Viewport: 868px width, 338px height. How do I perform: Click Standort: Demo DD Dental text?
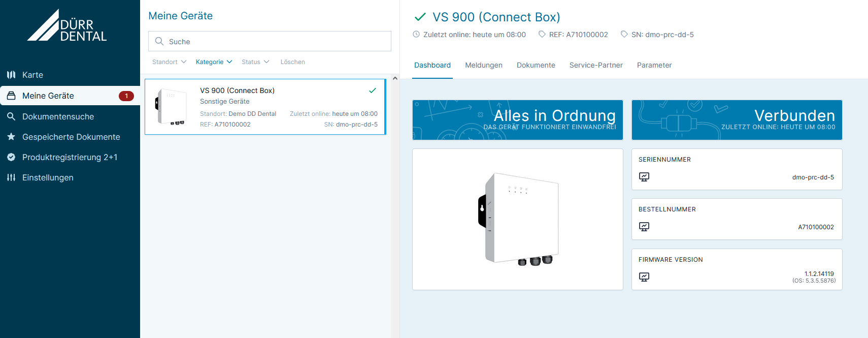tap(238, 114)
